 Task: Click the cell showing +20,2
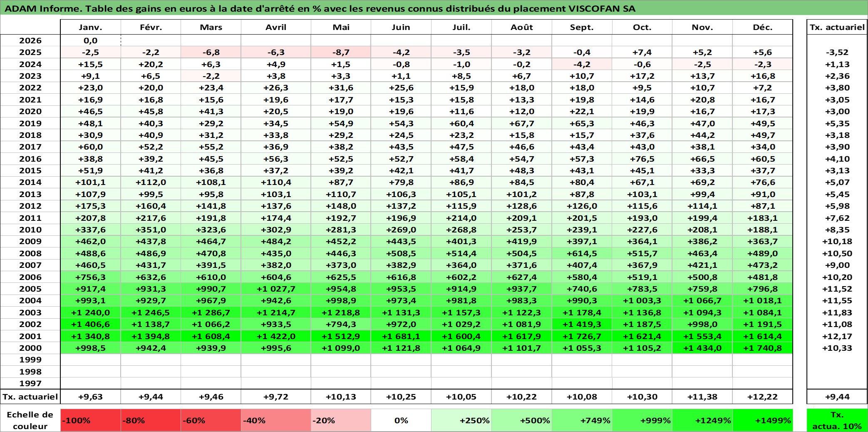151,64
